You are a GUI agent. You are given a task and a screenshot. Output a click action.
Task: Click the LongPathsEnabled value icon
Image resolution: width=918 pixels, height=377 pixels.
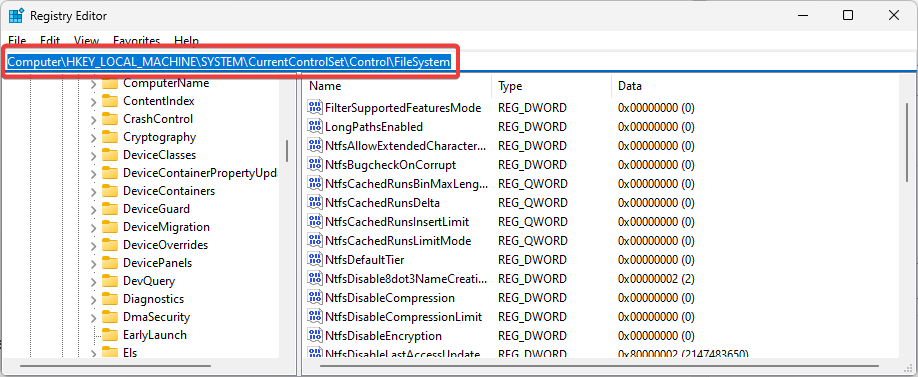pos(315,126)
